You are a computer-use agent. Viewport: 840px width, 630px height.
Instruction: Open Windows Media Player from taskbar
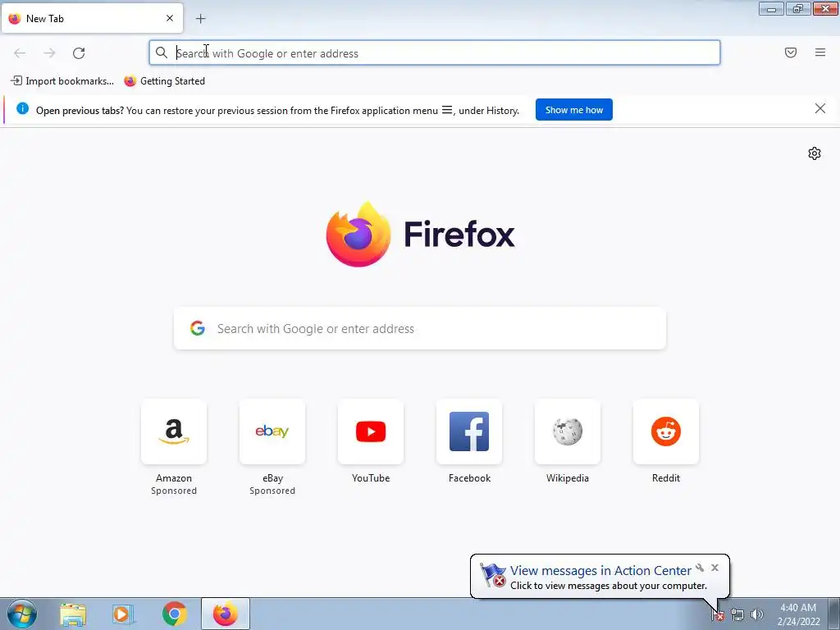coord(123,614)
